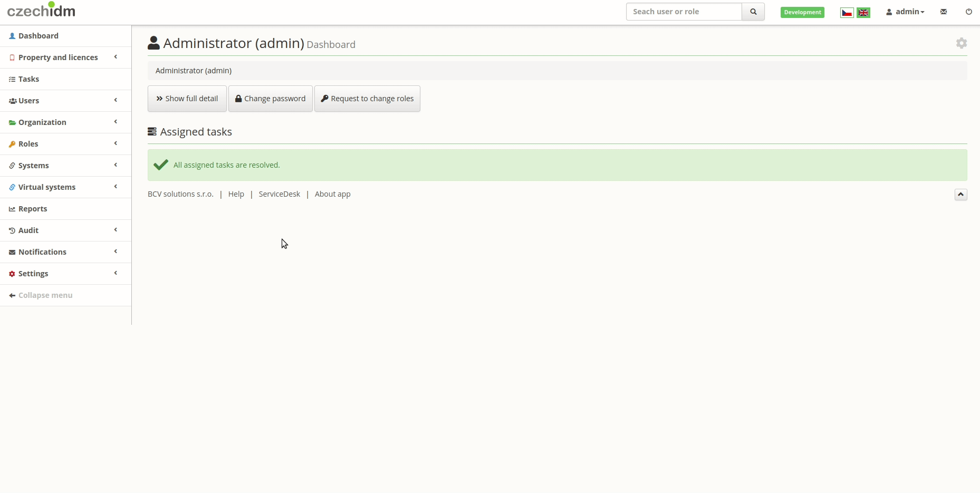Click Request to change roles button

click(x=367, y=99)
